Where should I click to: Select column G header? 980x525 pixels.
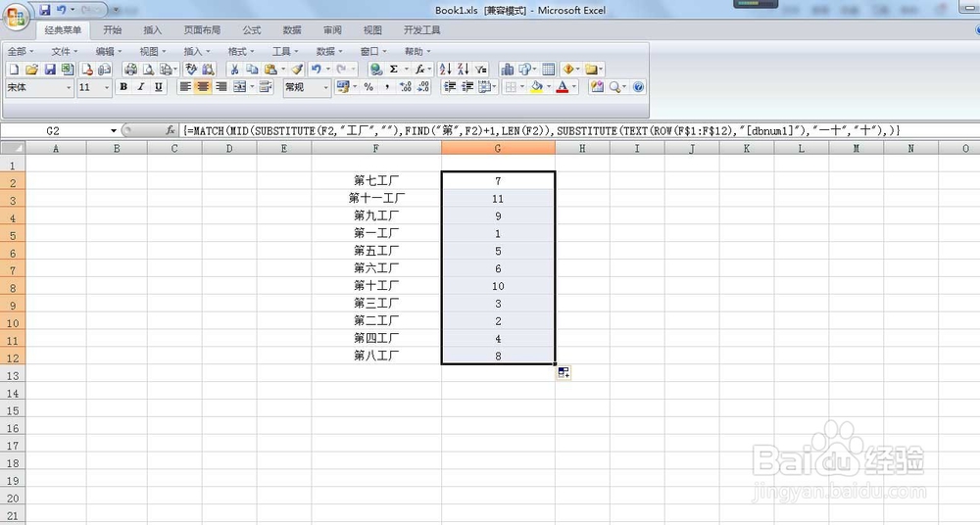[x=498, y=148]
